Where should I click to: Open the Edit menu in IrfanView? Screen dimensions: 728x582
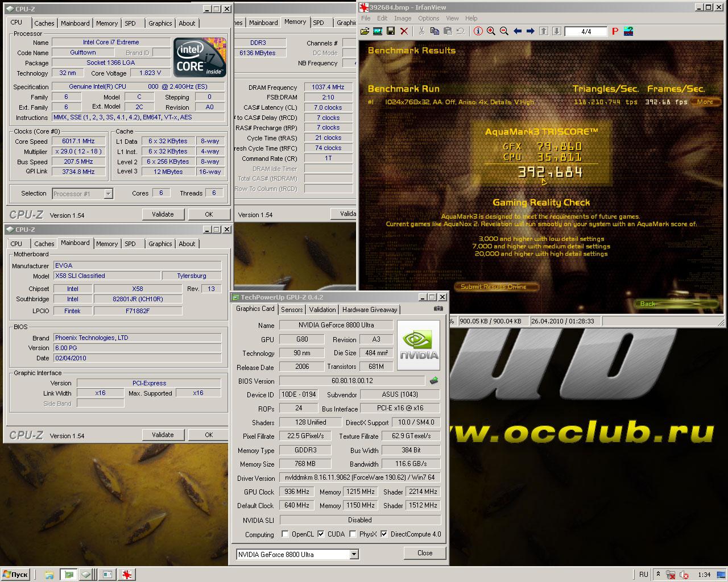[382, 18]
